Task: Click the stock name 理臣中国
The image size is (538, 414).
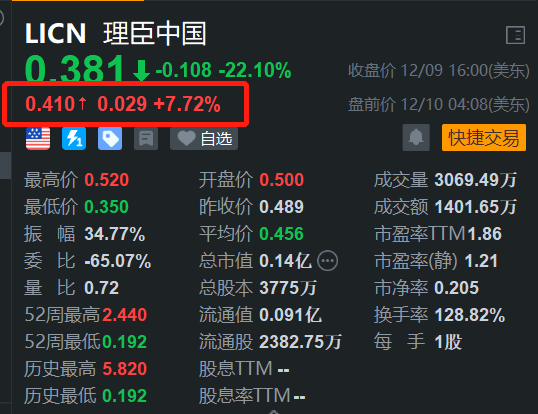Action: [155, 33]
